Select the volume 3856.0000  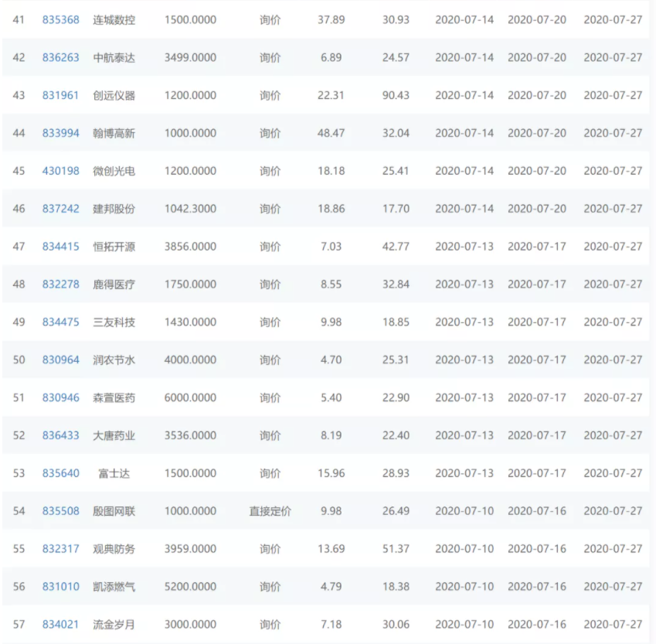(x=190, y=247)
